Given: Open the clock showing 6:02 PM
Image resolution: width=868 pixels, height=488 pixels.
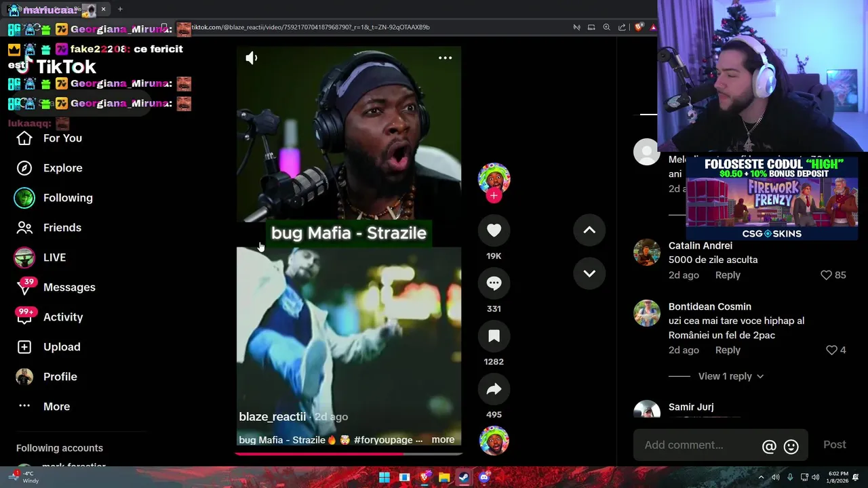Looking at the screenshot, I should (x=837, y=477).
